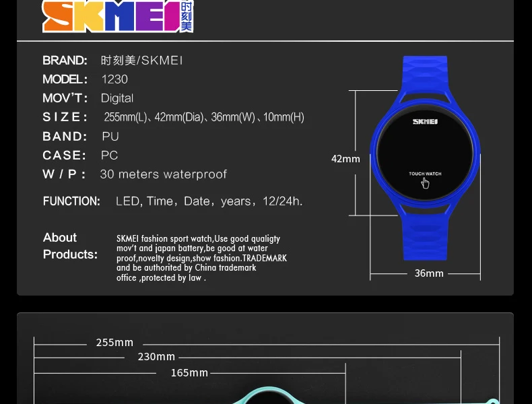The width and height of the screenshot is (532, 404).
Task: Click the 'FUNCTION:' label
Action: [71, 201]
